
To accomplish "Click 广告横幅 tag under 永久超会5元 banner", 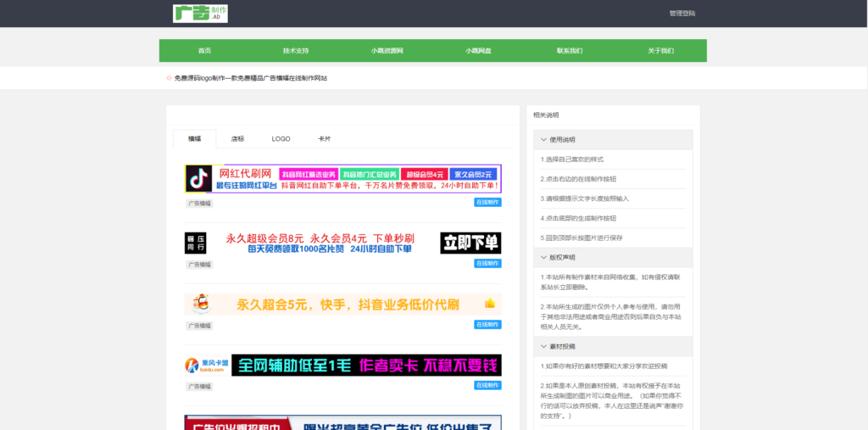I will (198, 326).
